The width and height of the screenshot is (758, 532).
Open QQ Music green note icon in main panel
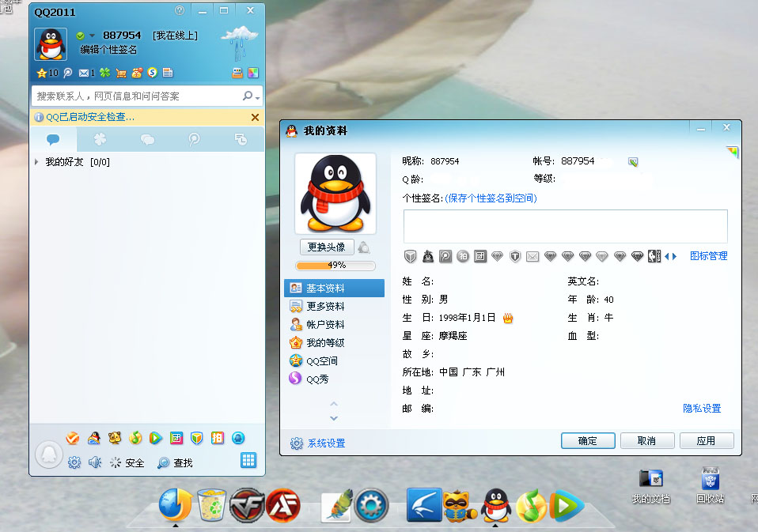pos(135,438)
